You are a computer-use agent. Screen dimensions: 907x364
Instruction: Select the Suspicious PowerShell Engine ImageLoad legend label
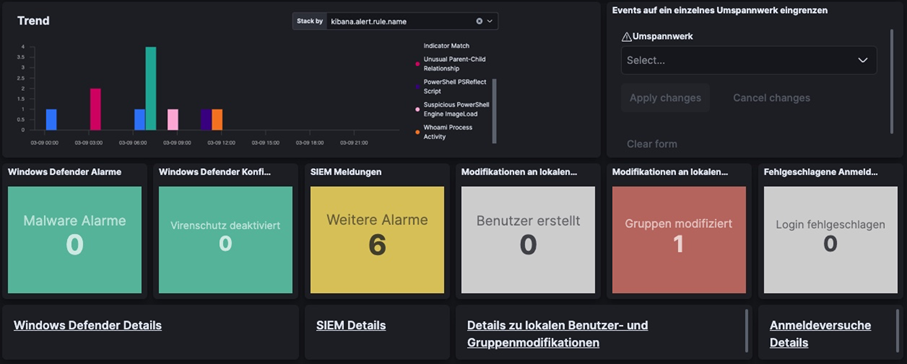tap(456, 109)
